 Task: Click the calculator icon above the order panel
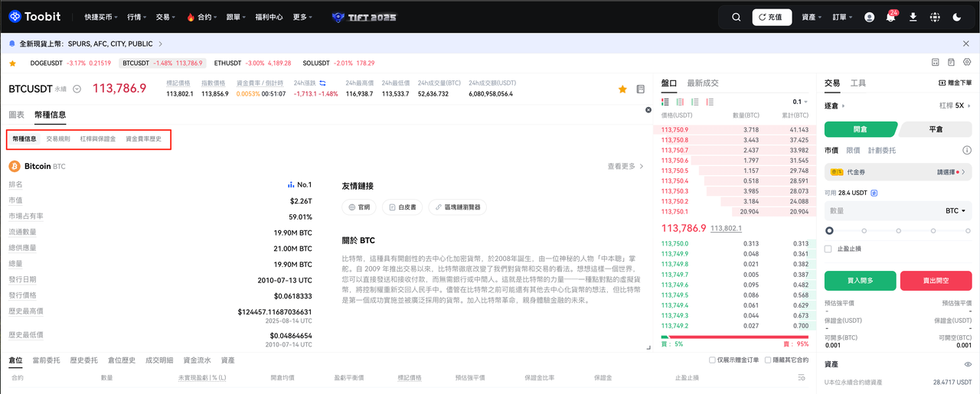pos(935,62)
